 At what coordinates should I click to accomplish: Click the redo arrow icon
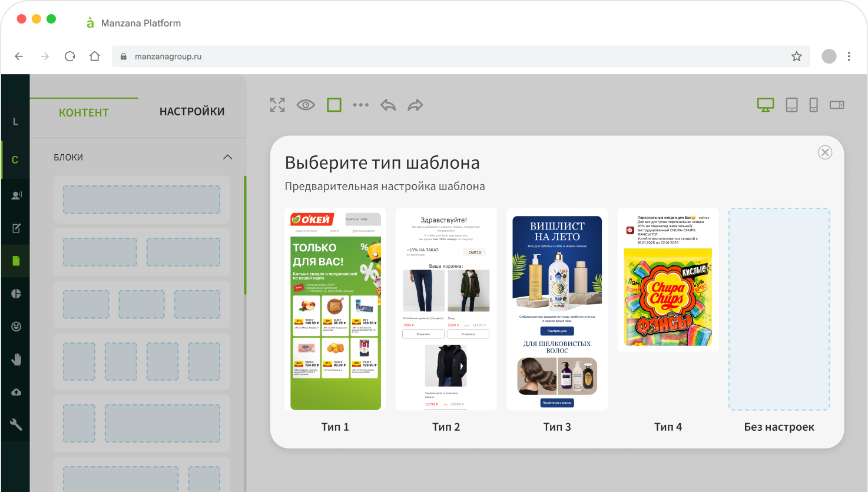[415, 105]
